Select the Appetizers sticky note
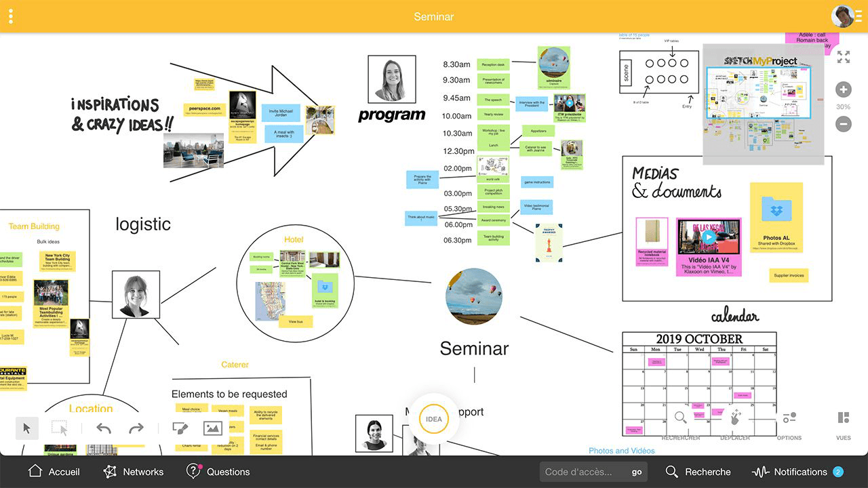The height and width of the screenshot is (488, 868). 537,131
